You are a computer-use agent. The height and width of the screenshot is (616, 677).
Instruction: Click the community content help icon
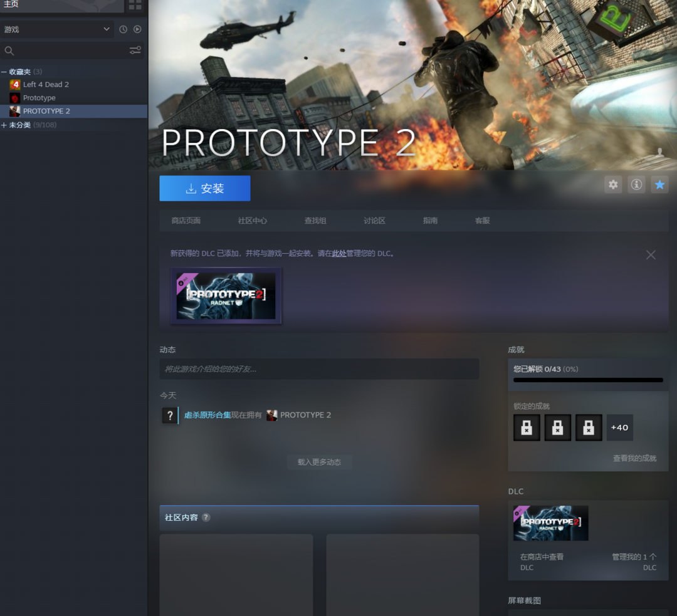pyautogui.click(x=206, y=517)
